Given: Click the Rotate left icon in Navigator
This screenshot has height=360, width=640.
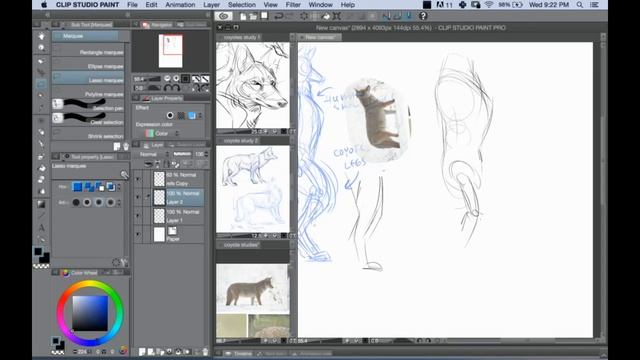Looking at the screenshot, I should tap(167, 88).
